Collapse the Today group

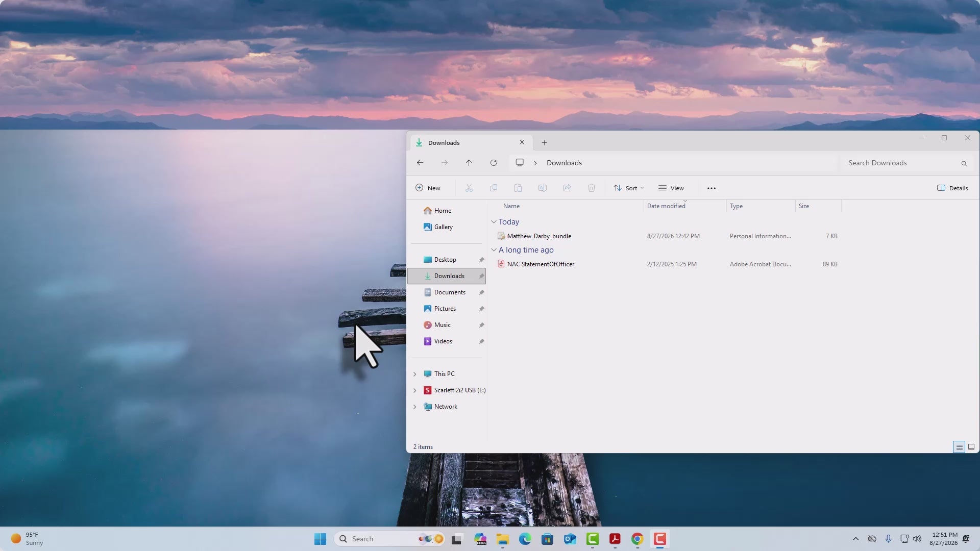point(494,222)
